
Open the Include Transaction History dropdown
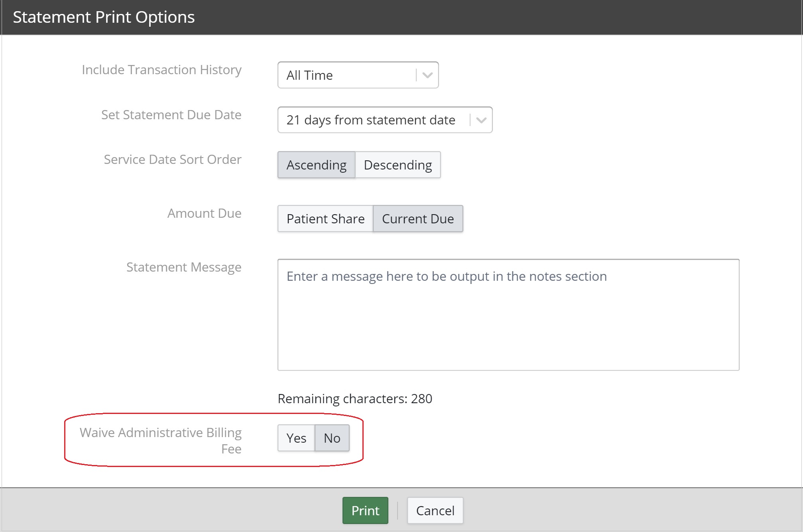point(347,75)
